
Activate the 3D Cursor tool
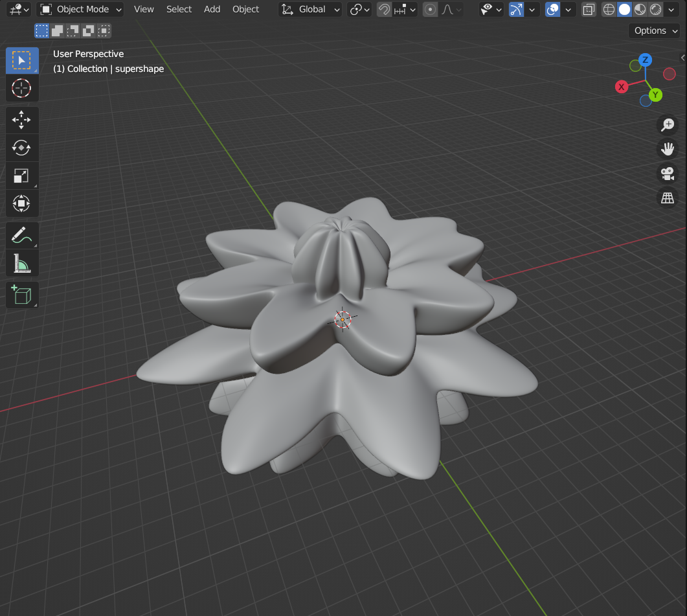click(x=22, y=88)
